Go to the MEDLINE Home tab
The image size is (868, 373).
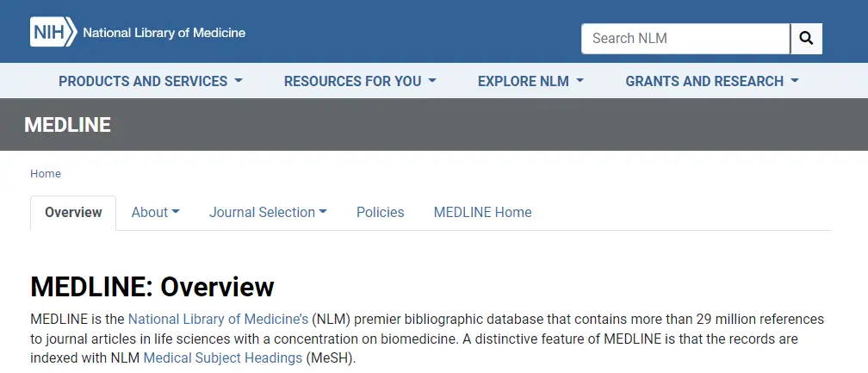[483, 213]
